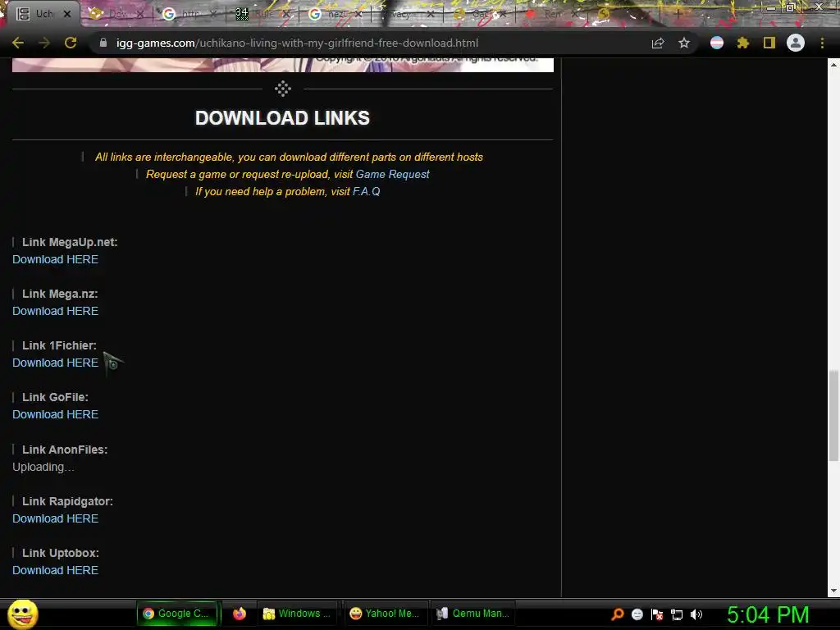
Task: Open the striped flag extension icon
Action: tap(717, 43)
